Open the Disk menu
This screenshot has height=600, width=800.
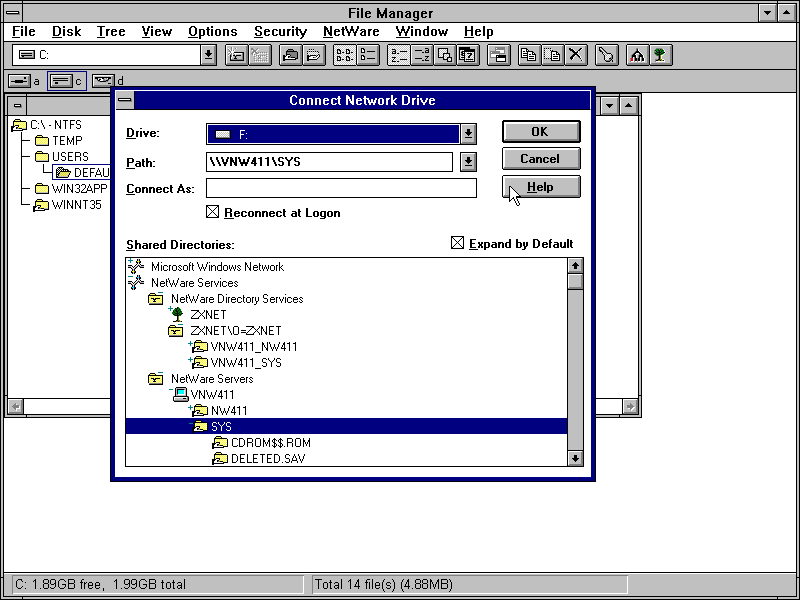[x=66, y=32]
